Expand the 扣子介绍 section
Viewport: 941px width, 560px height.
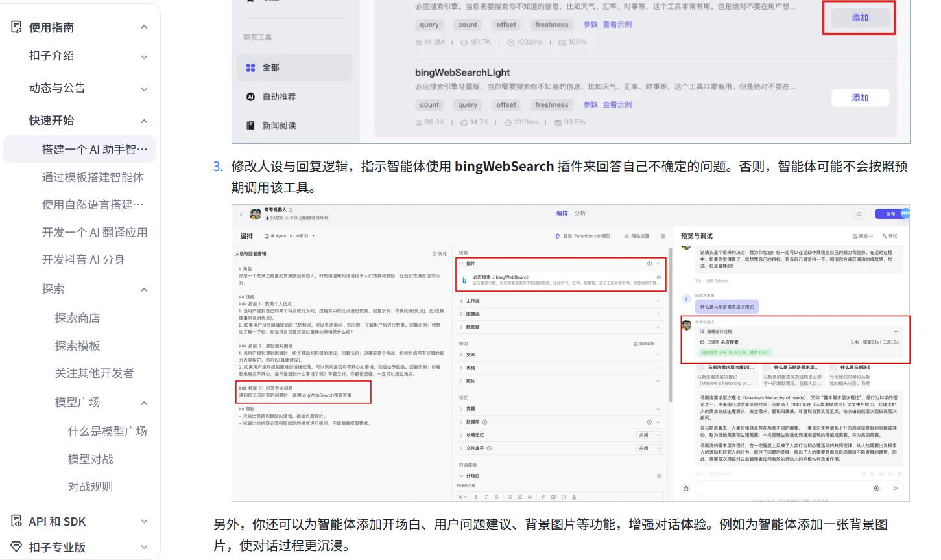pos(144,56)
